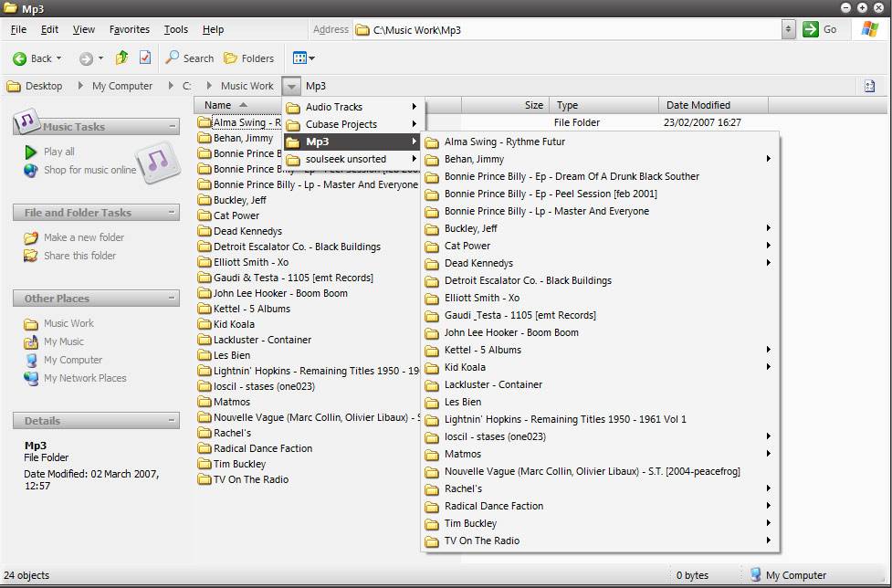
Task: Open the Address bar dropdown list
Action: tap(788, 29)
